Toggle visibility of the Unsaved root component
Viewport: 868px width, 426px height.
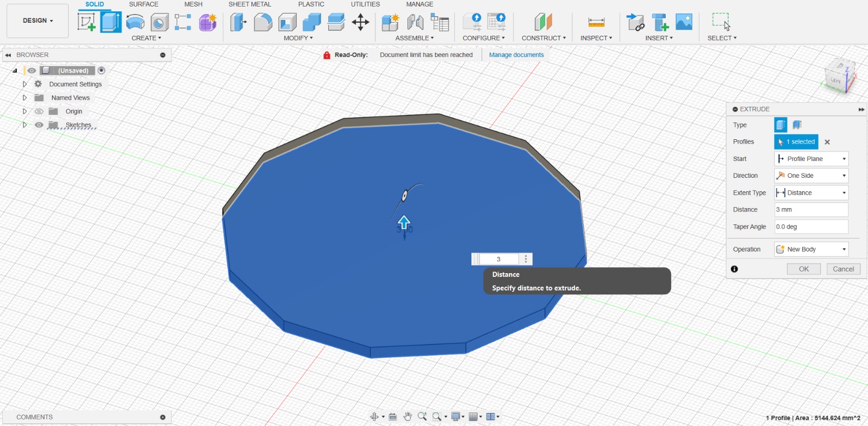point(32,70)
